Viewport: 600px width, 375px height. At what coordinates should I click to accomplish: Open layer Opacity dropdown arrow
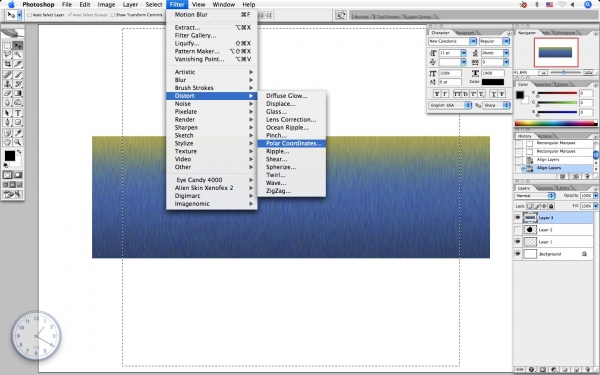click(x=596, y=196)
